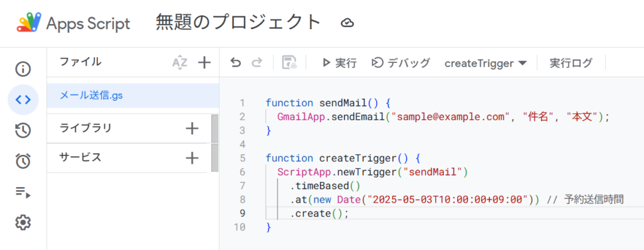Open Project Settings gear icon
The image size is (644, 250).
tap(23, 223)
